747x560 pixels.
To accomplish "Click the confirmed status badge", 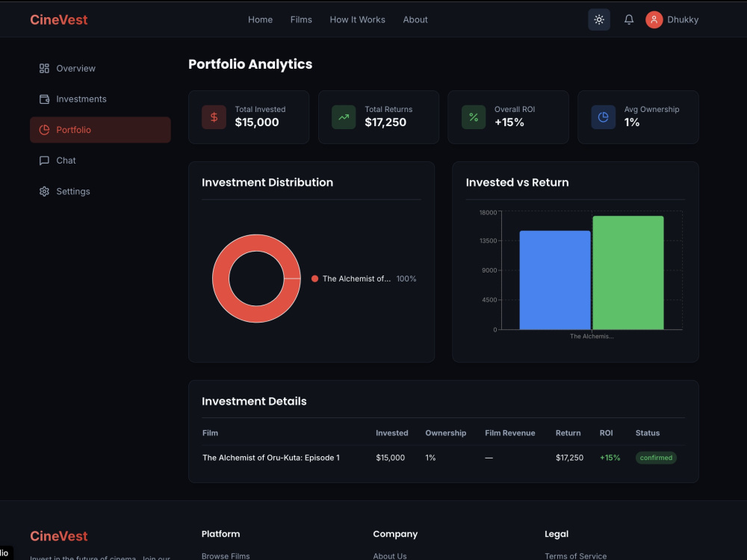I will coord(656,458).
